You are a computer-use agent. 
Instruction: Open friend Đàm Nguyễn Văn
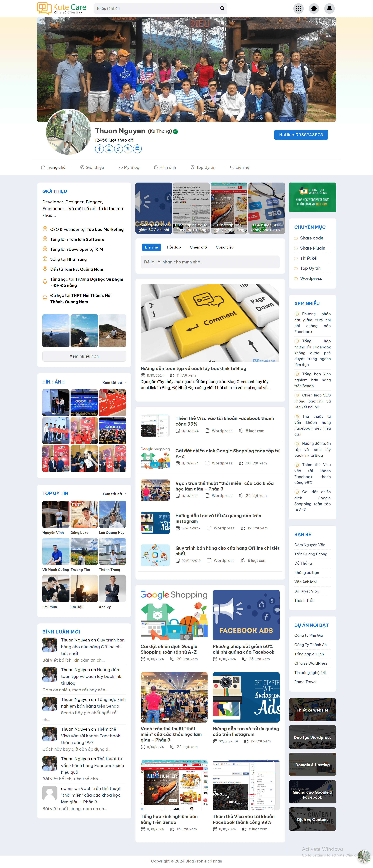tap(310, 545)
